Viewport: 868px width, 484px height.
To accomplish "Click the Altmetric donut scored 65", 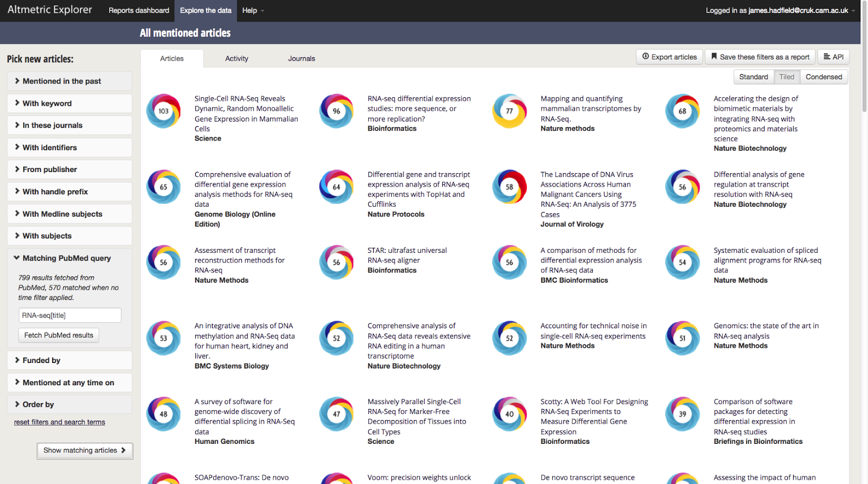I will pos(163,187).
